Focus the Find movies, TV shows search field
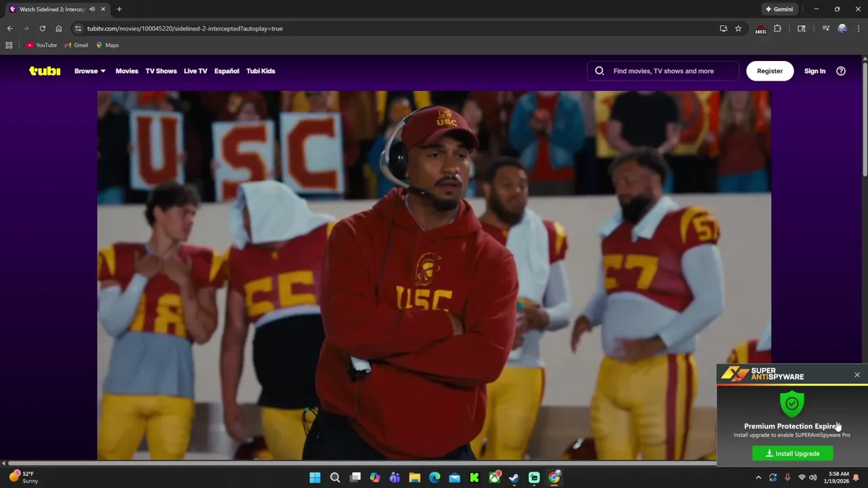 (663, 70)
